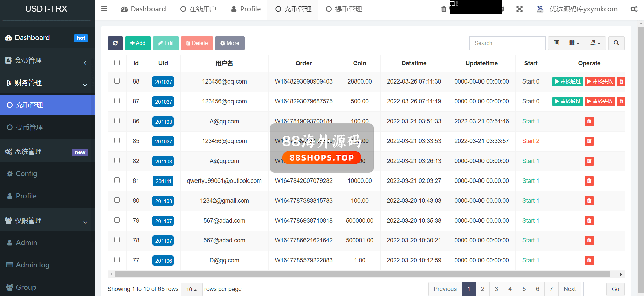
Task: Select all rows with header checkbox
Action: 117,63
